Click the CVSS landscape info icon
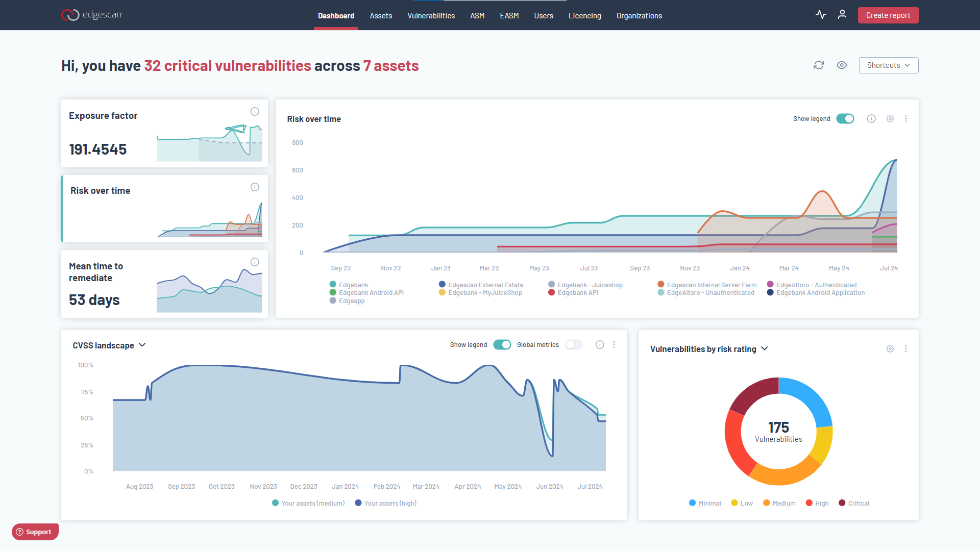980x551 pixels. click(x=600, y=345)
